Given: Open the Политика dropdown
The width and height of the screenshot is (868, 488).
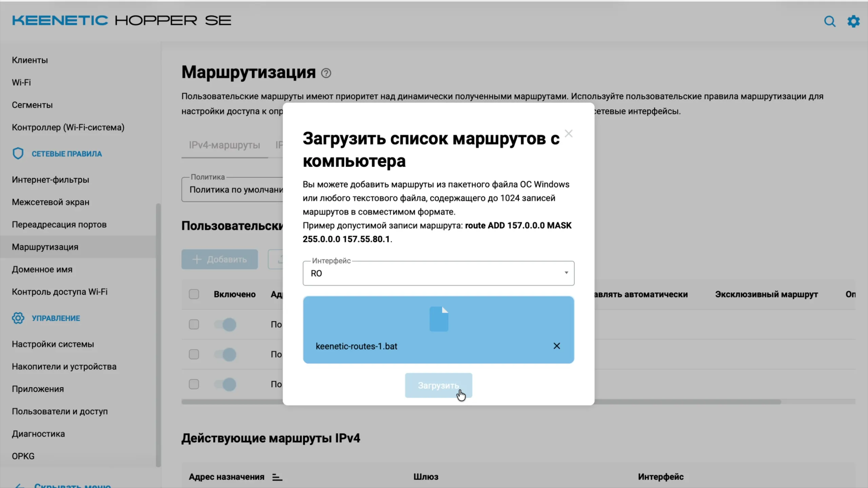Looking at the screenshot, I should point(232,189).
